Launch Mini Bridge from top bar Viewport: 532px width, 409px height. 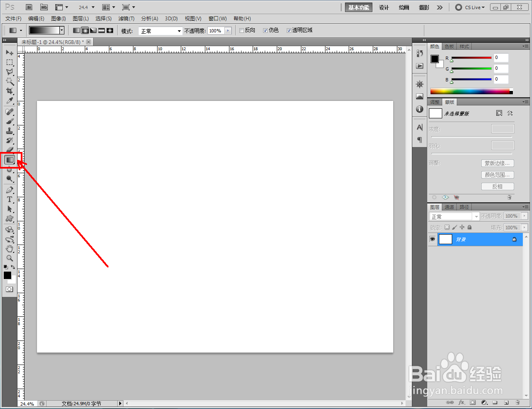[44, 7]
